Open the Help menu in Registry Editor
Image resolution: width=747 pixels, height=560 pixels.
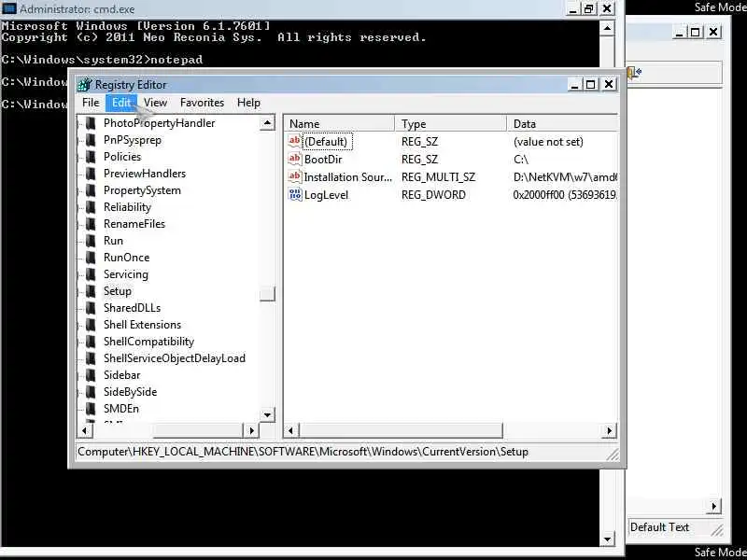[x=248, y=103]
